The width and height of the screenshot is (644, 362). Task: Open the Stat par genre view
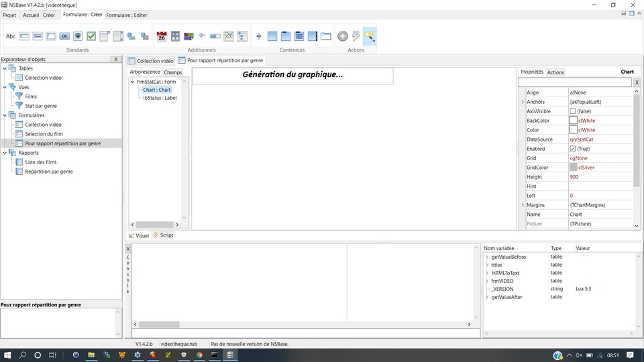(41, 106)
